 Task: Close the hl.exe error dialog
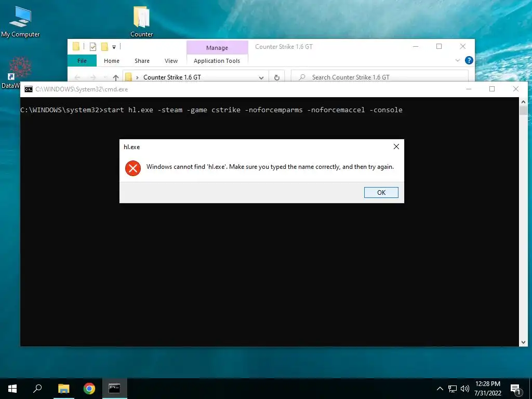pyautogui.click(x=396, y=147)
